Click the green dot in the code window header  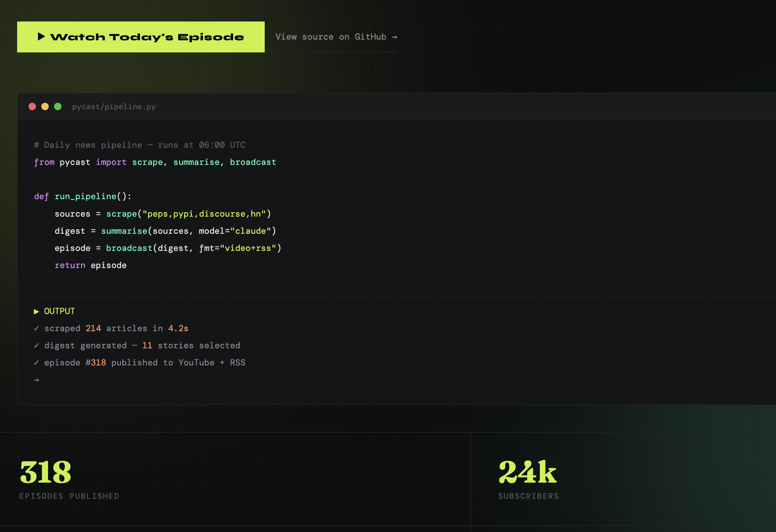tap(58, 106)
